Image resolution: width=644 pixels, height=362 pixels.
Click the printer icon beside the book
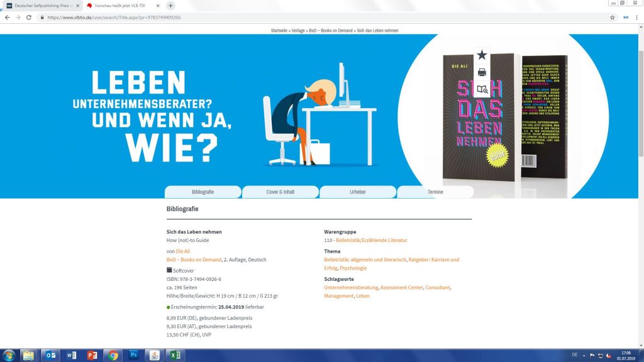coord(482,72)
